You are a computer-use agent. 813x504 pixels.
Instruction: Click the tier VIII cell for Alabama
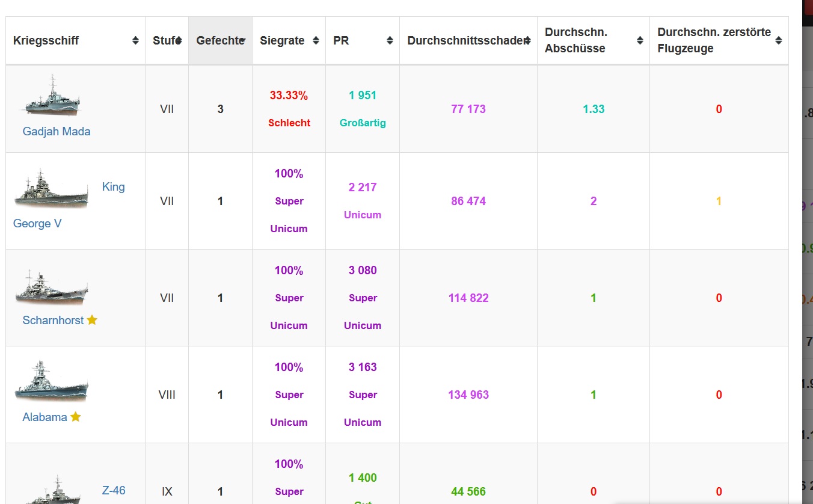167,395
